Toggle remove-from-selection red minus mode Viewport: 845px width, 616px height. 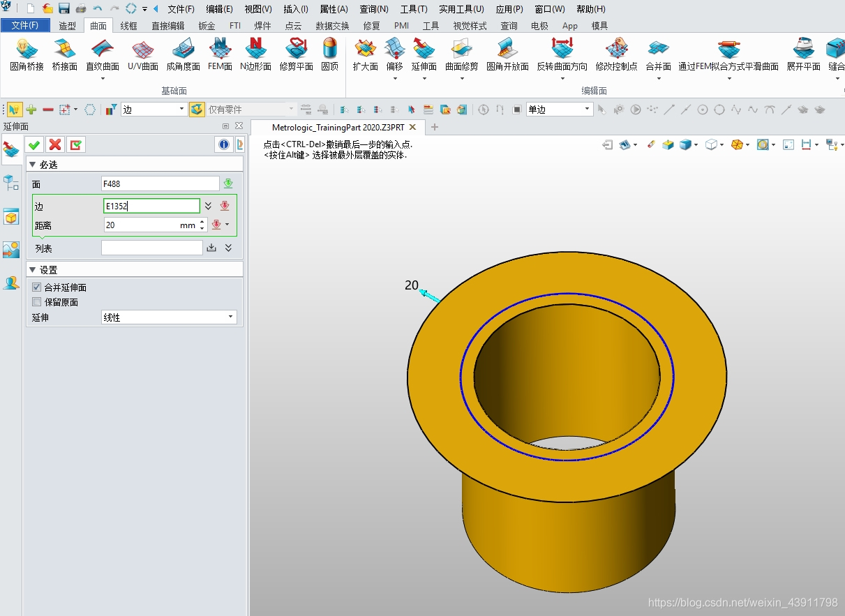tap(48, 110)
